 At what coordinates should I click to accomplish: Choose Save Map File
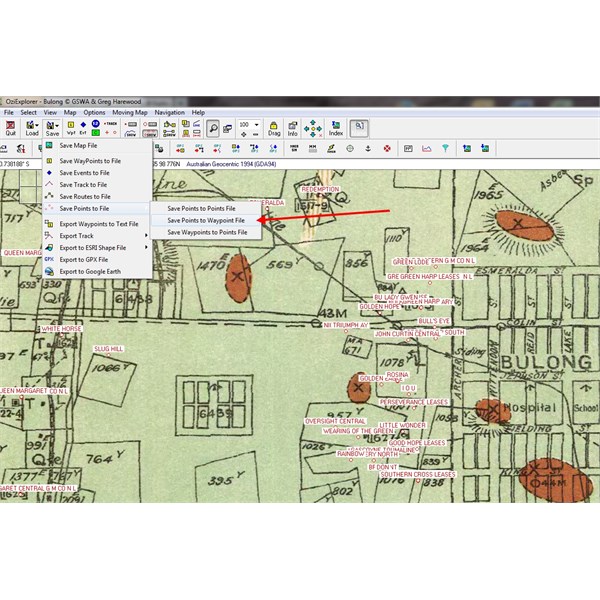tap(97, 145)
